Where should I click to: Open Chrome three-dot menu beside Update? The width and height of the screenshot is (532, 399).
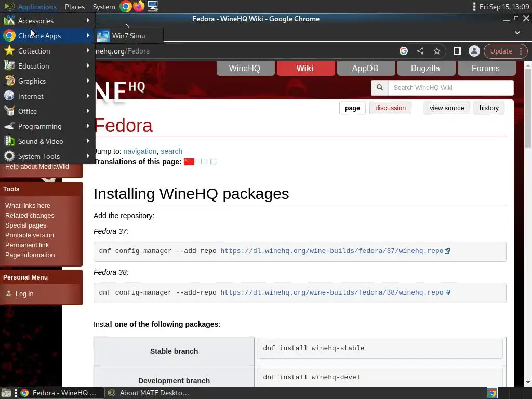521,51
